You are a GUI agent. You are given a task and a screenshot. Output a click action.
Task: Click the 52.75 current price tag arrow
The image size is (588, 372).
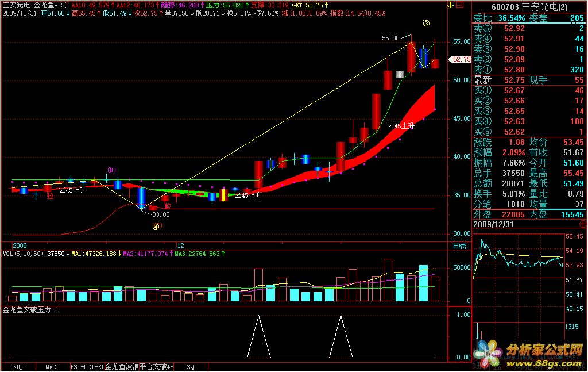461,59
